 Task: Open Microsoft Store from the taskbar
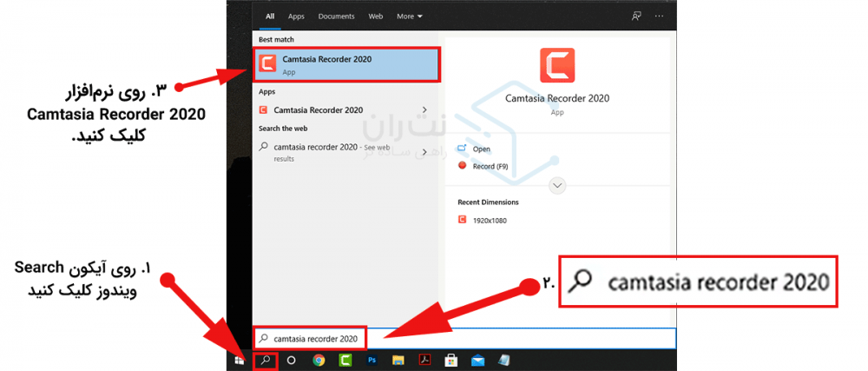pos(451,360)
